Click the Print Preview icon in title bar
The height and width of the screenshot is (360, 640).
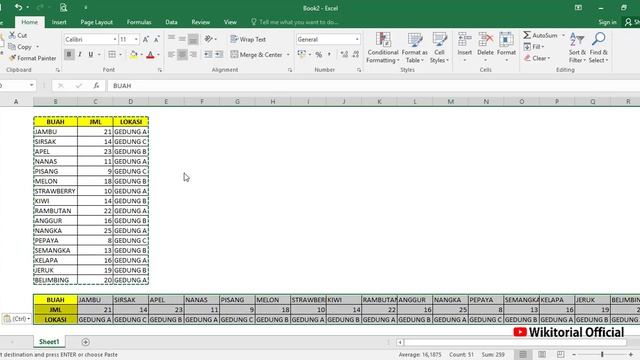(x=63, y=7)
